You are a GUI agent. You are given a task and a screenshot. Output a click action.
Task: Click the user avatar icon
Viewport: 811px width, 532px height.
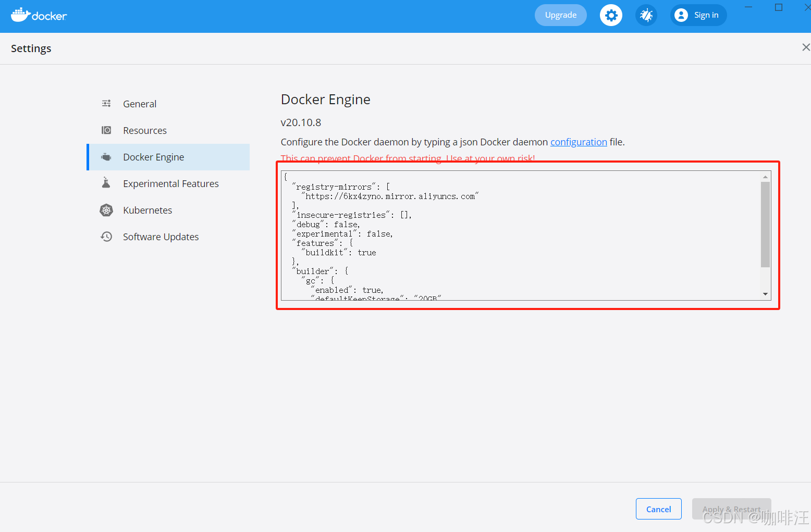681,15
